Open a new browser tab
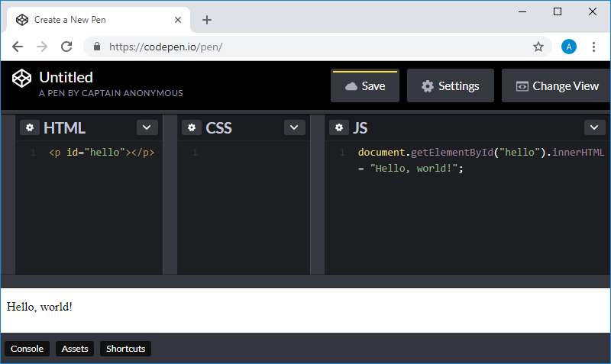611x364 pixels. click(x=207, y=20)
